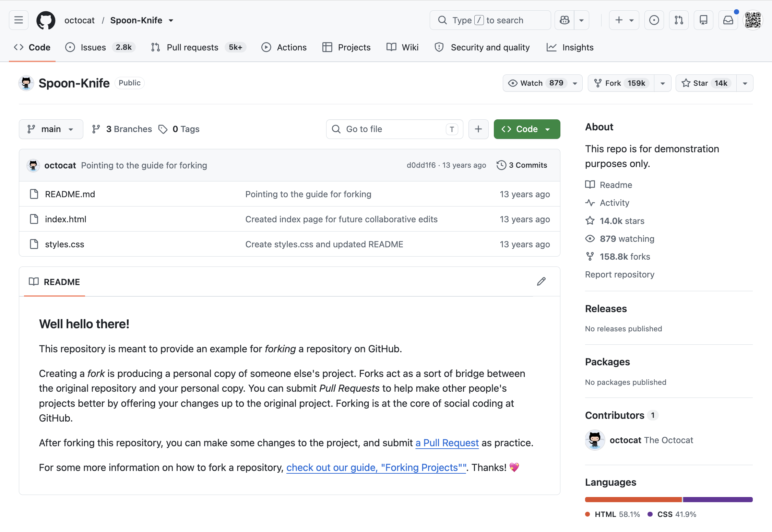Go to GitHub homepage via Octocat logo

coord(46,20)
